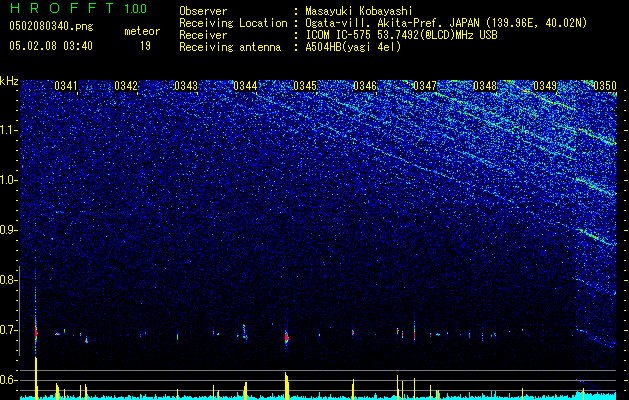The width and height of the screenshot is (629, 400).
Task: Click the strong meteor echo at 0345
Action: [x=286, y=337]
